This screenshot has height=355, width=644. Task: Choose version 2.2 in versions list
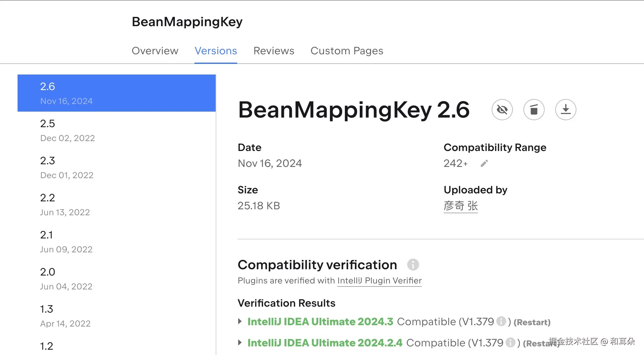116,204
